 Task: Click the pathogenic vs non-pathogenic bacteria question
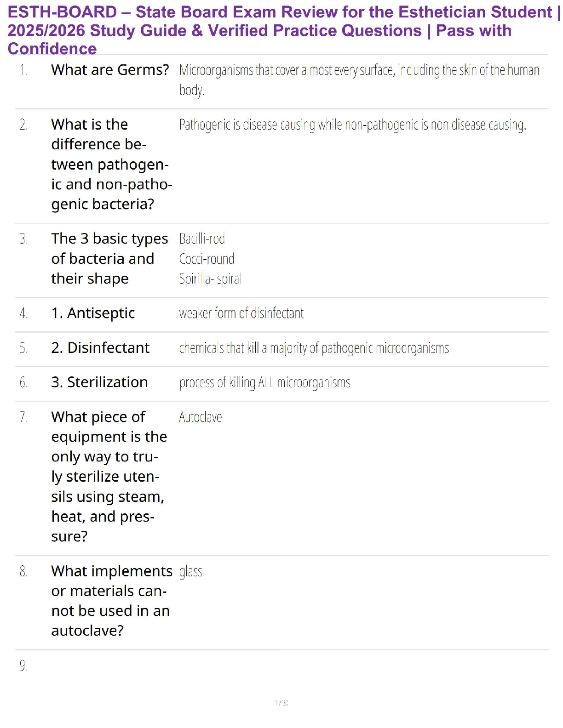110,164
